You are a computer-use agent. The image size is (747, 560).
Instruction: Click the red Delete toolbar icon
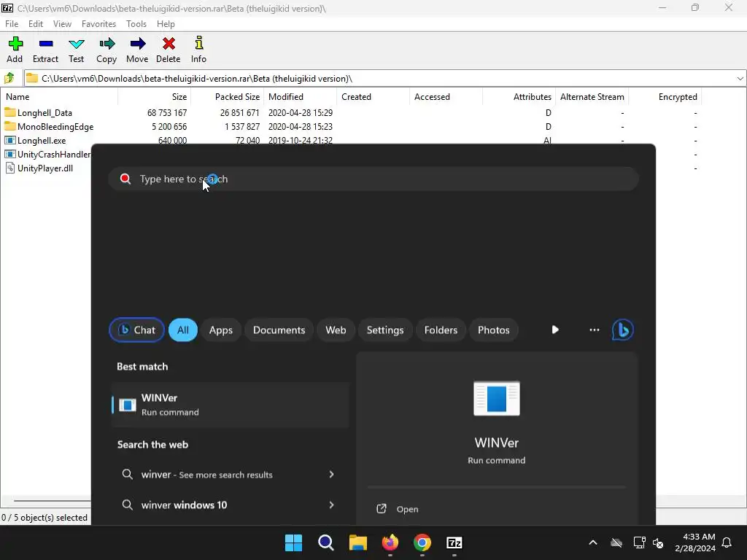click(x=169, y=44)
